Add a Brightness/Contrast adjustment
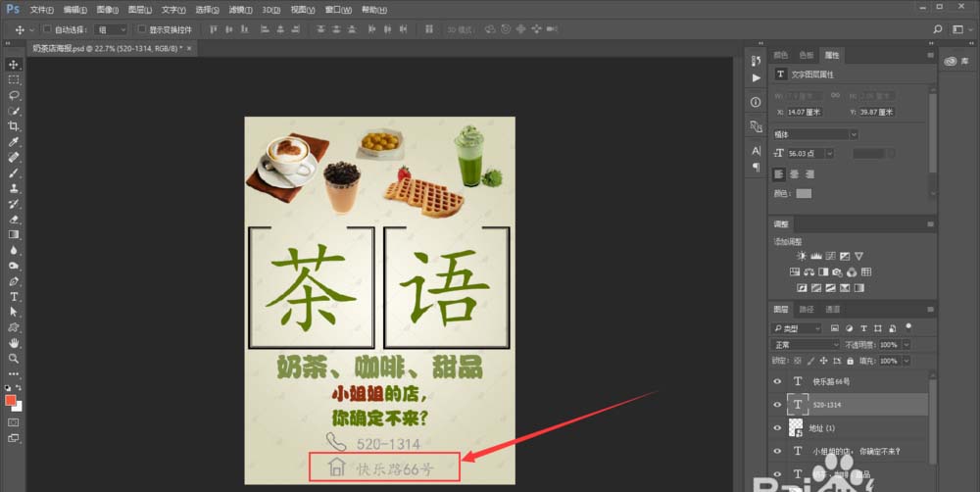This screenshot has height=492, width=980. pos(802,257)
